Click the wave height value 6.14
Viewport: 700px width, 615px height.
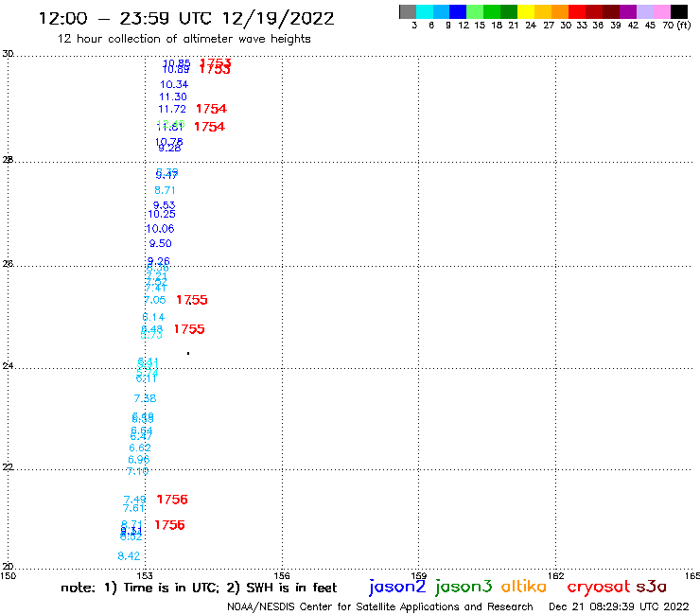(153, 317)
